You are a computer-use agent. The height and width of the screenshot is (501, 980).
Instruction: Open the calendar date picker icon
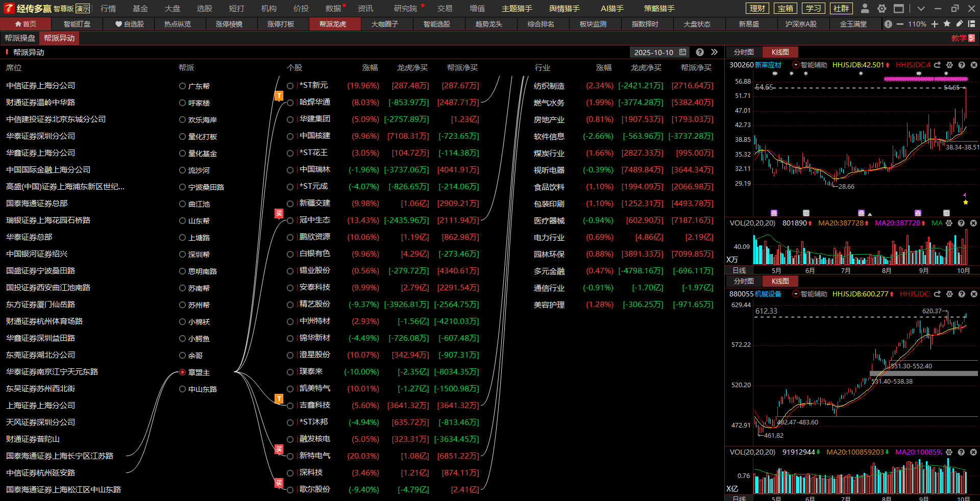683,52
